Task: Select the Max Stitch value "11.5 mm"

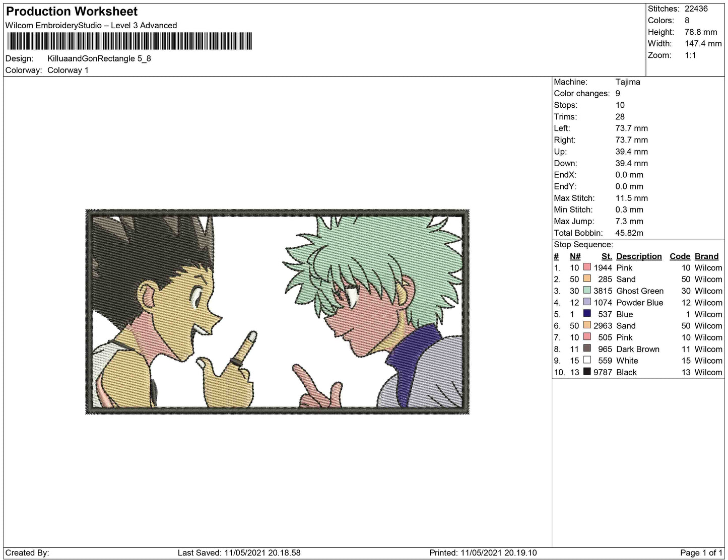Action: pos(632,198)
